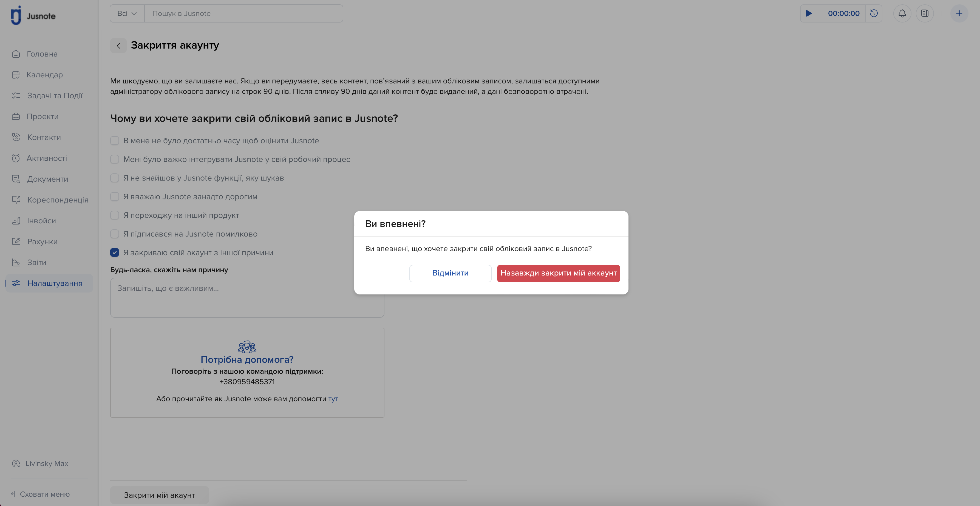Confirm with Назавжди закрити мій аккаунт
This screenshot has height=506, width=980.
click(559, 273)
